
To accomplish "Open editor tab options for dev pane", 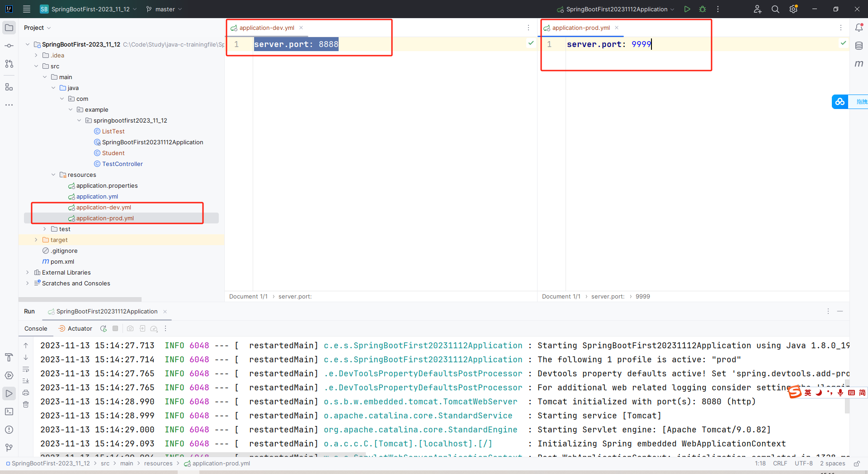I will coord(528,28).
